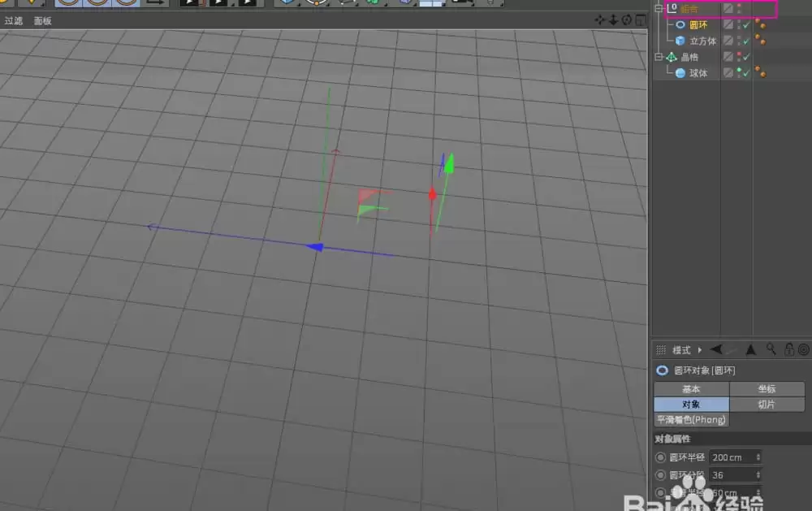Click the rotate view icon above the viewport
This screenshot has width=812, height=511.
(626, 19)
